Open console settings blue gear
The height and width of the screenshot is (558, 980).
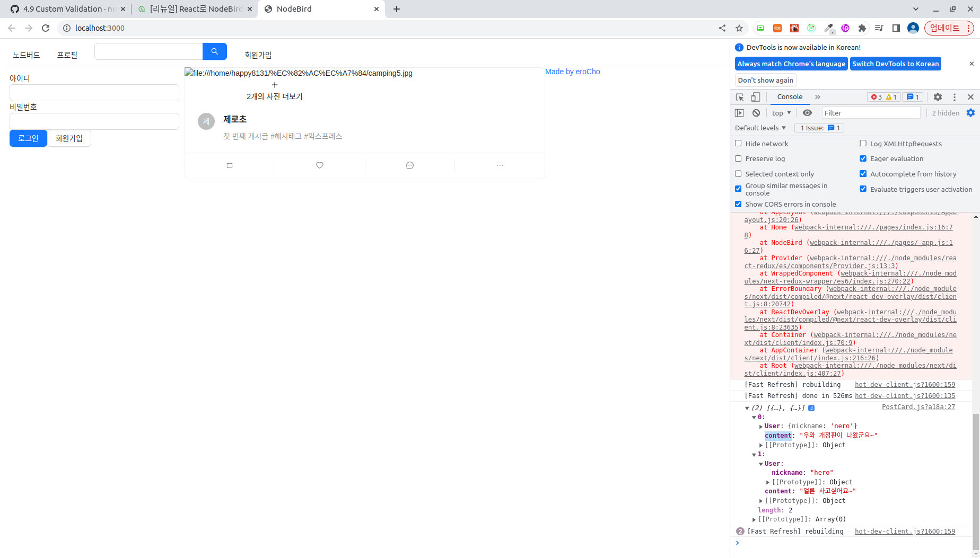click(970, 113)
